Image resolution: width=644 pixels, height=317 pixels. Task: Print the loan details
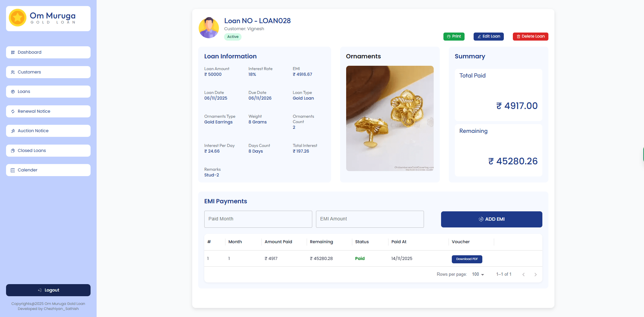coord(453,36)
